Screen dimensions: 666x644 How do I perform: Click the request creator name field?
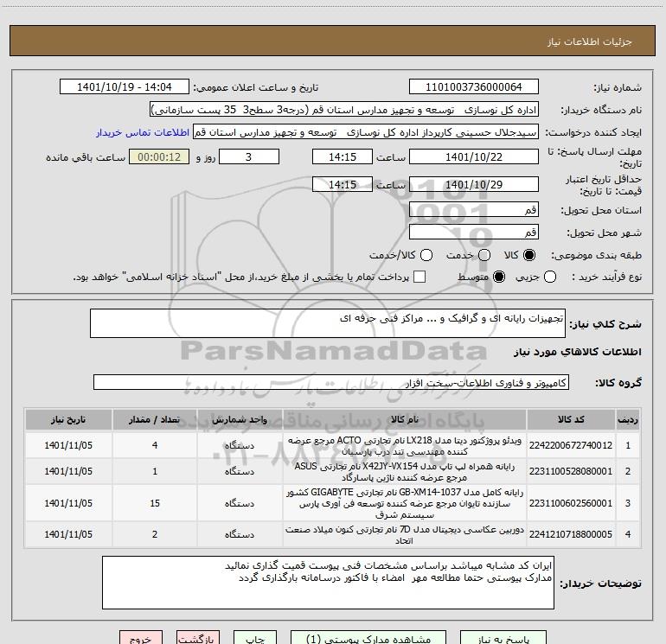point(366,132)
